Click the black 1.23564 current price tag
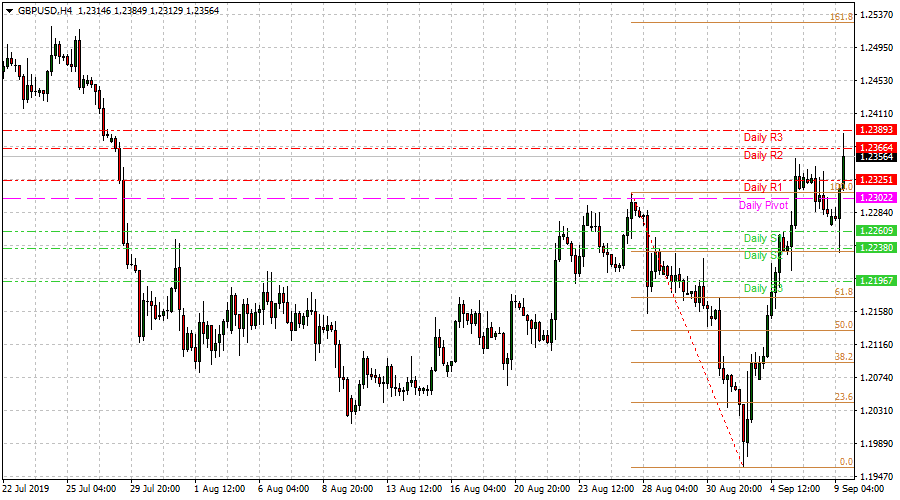The width and height of the screenshot is (900, 500). click(x=875, y=157)
